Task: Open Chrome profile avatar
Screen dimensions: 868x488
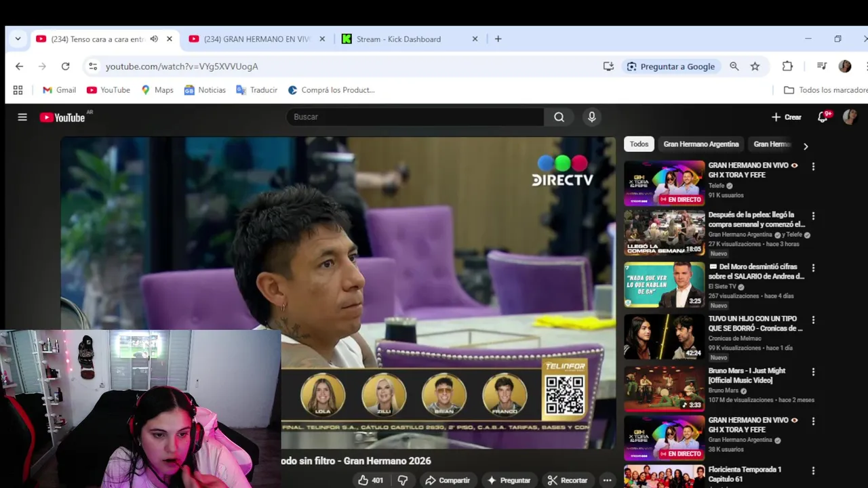Action: 844,66
